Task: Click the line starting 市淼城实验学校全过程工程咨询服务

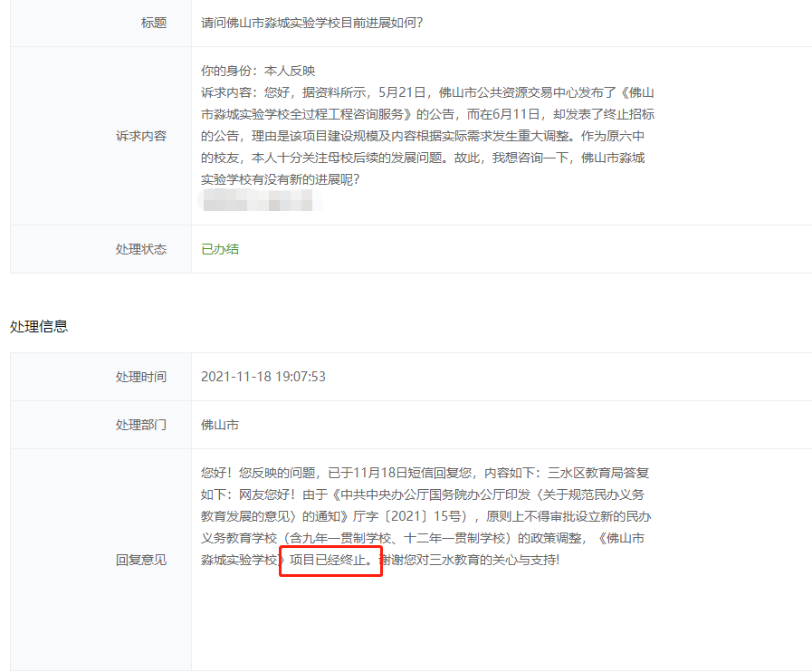Action: [x=428, y=114]
